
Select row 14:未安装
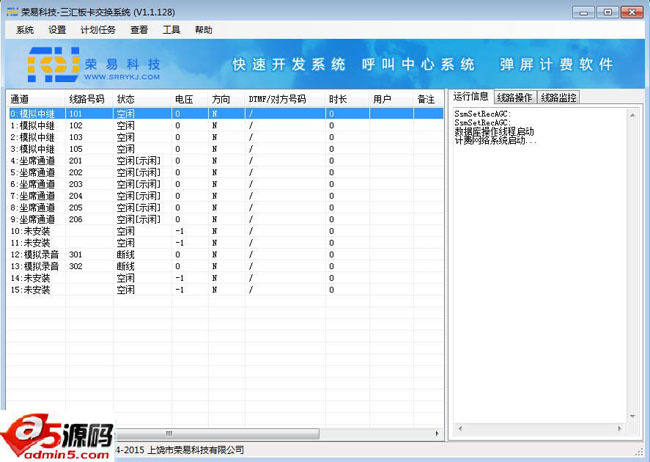226,278
